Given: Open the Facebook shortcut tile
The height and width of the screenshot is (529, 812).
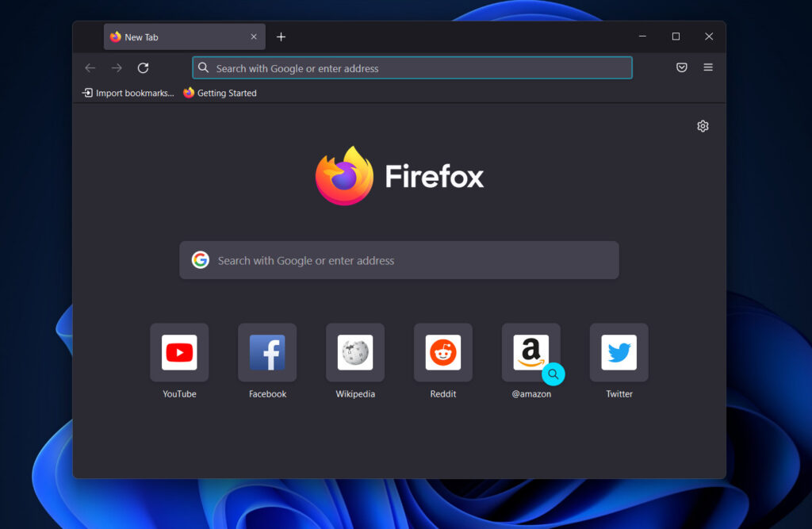Looking at the screenshot, I should click(x=267, y=352).
